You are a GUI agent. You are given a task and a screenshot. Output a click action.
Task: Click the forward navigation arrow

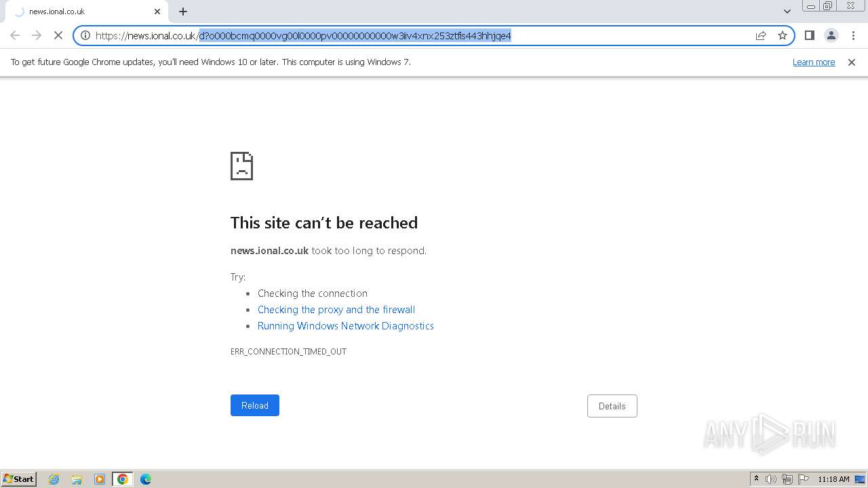pos(37,35)
